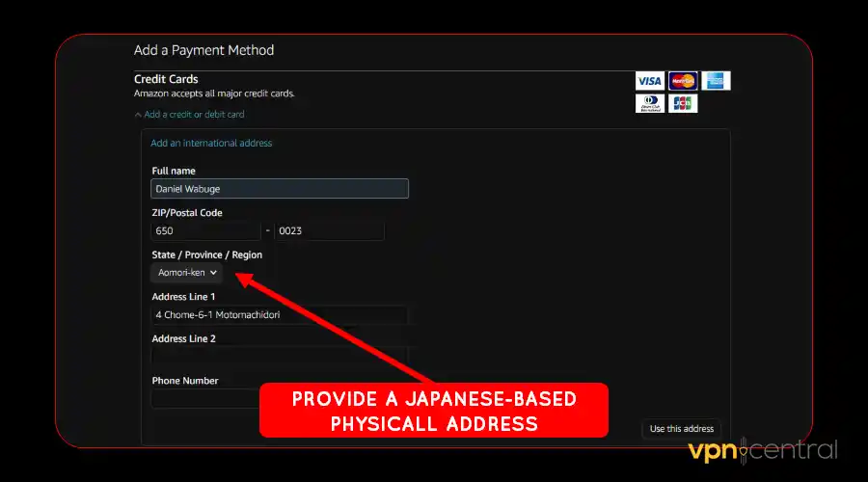Screen dimensions: 868x482
Task: Click the Full name label
Action: pos(174,171)
